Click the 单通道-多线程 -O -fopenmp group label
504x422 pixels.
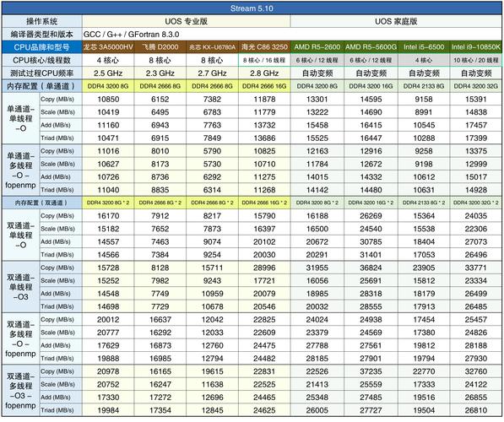click(20, 170)
